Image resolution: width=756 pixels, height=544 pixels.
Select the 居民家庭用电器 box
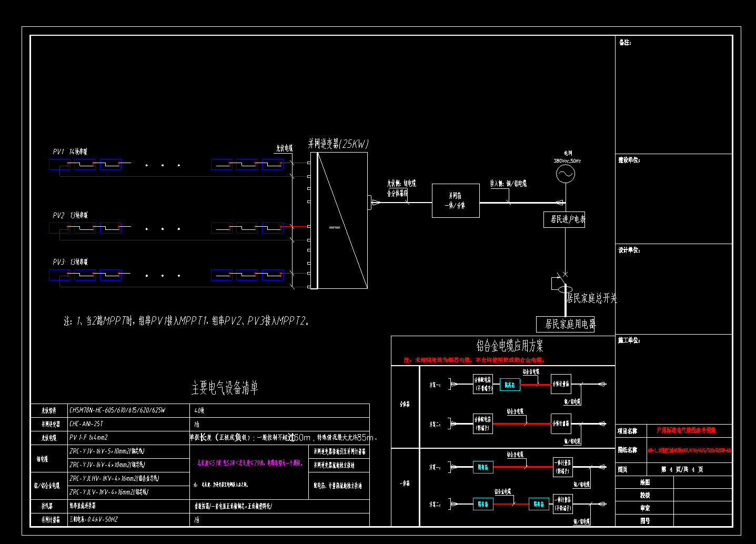tap(565, 324)
